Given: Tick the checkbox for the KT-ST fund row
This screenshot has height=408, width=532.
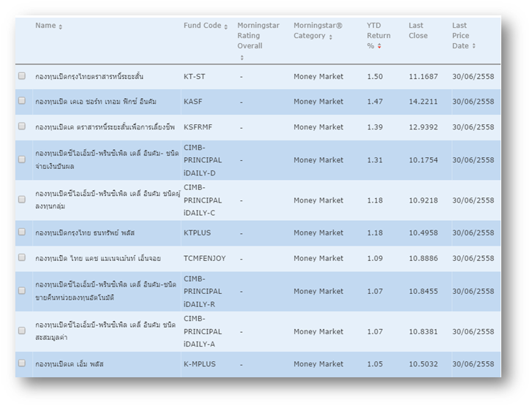Looking at the screenshot, I should pyautogui.click(x=22, y=76).
